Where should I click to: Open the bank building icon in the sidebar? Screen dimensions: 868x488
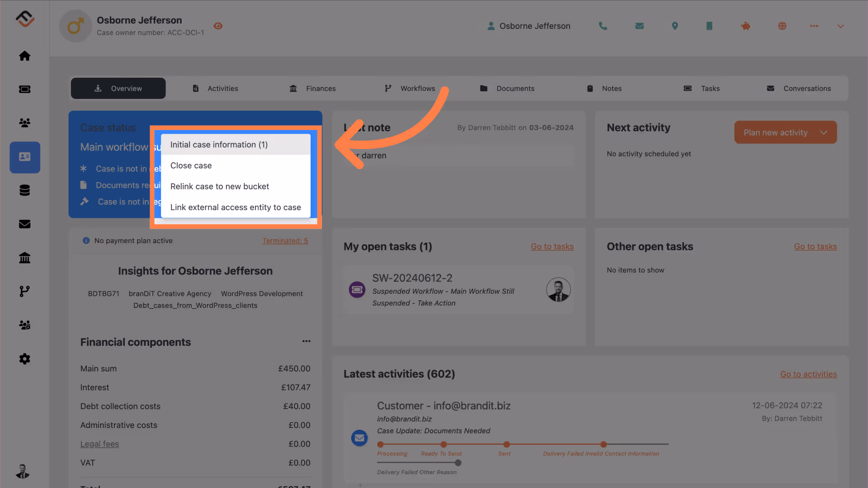(x=24, y=258)
